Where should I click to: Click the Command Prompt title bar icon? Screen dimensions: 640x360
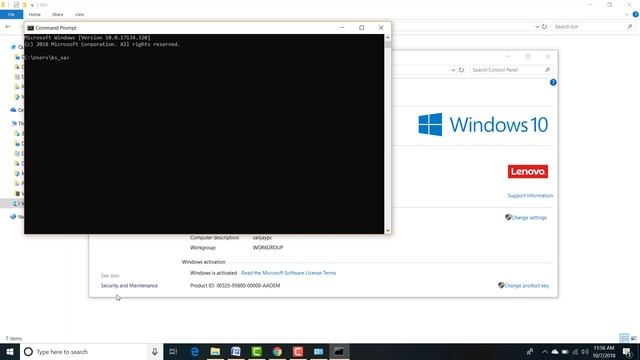point(30,28)
